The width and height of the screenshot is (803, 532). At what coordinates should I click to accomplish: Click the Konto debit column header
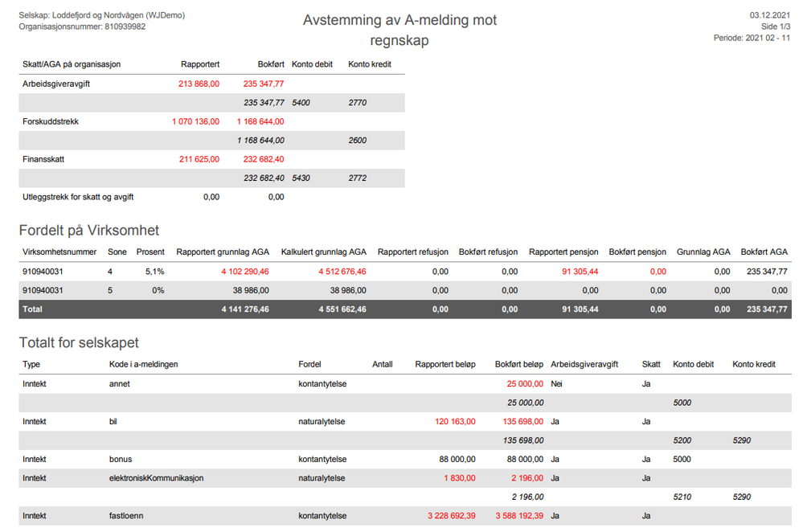[x=312, y=64]
